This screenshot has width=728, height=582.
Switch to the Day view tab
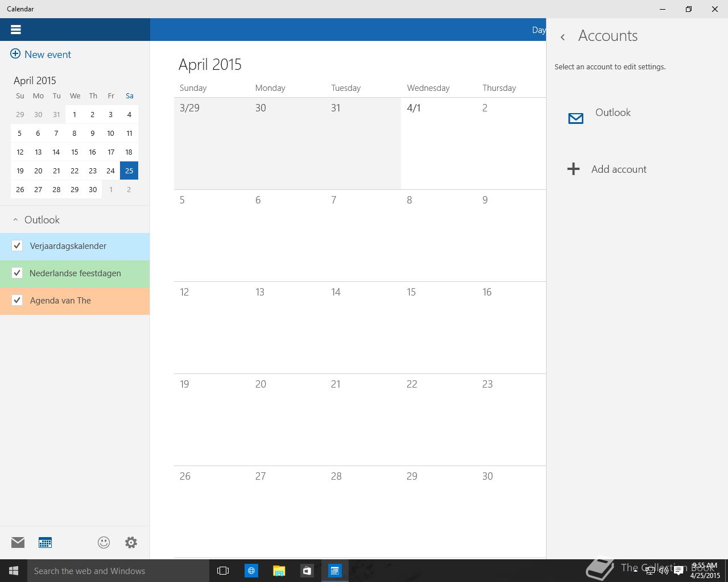(x=539, y=30)
